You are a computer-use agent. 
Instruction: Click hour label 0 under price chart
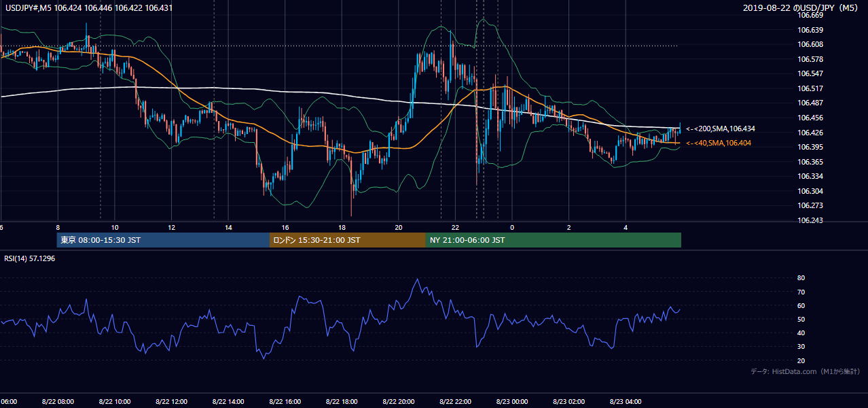[x=512, y=228]
